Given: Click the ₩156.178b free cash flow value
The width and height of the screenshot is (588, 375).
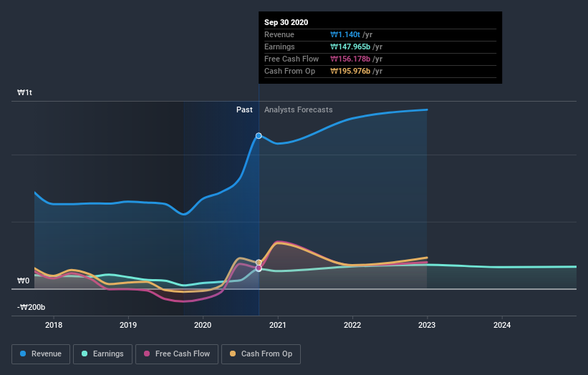Looking at the screenshot, I should pyautogui.click(x=350, y=59).
